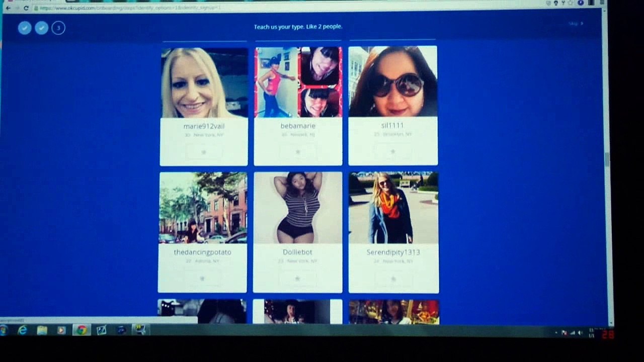This screenshot has width=644, height=362.
Task: Launch Internet Explorer from the taskbar
Action: point(23,330)
